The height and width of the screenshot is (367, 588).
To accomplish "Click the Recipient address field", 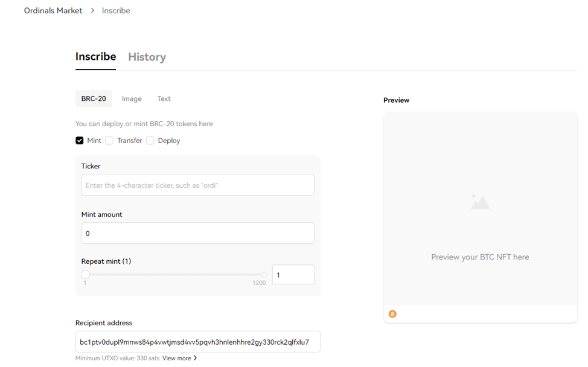I will [x=197, y=342].
